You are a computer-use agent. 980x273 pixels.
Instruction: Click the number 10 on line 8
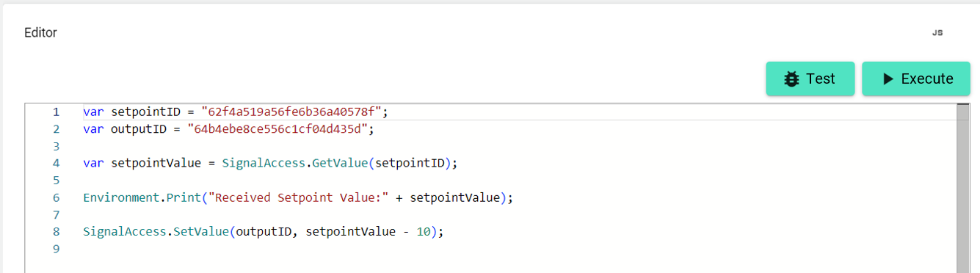[x=424, y=231]
